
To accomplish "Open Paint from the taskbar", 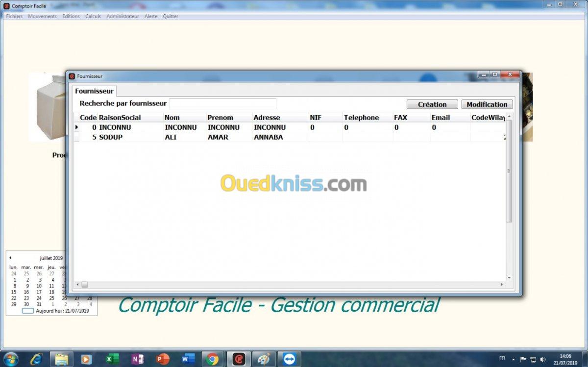I will pos(264,359).
